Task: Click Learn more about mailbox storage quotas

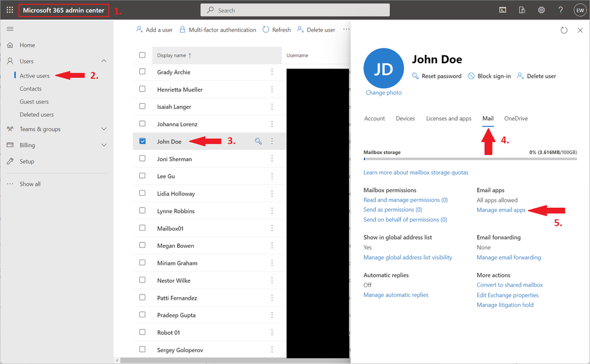Action: coord(416,172)
